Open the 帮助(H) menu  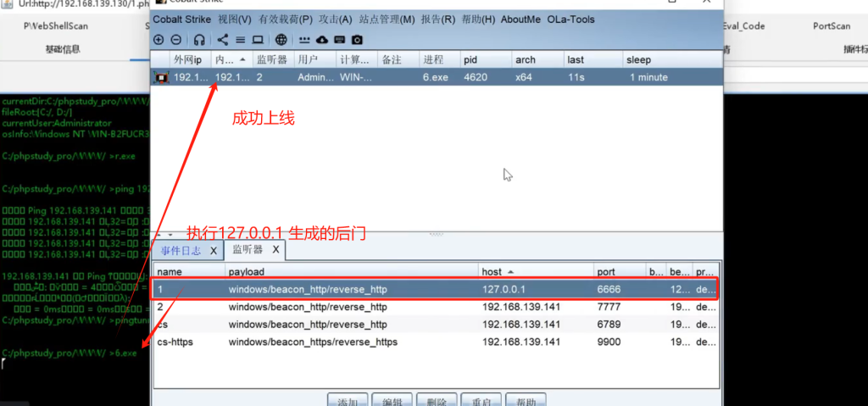click(478, 19)
